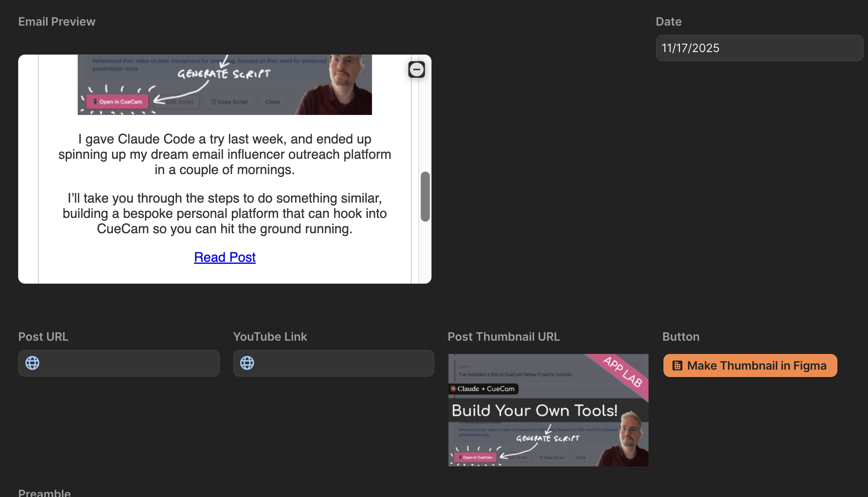Click the Claude starburst icon on the thumbnail badge
The image size is (868, 497).
tap(453, 389)
